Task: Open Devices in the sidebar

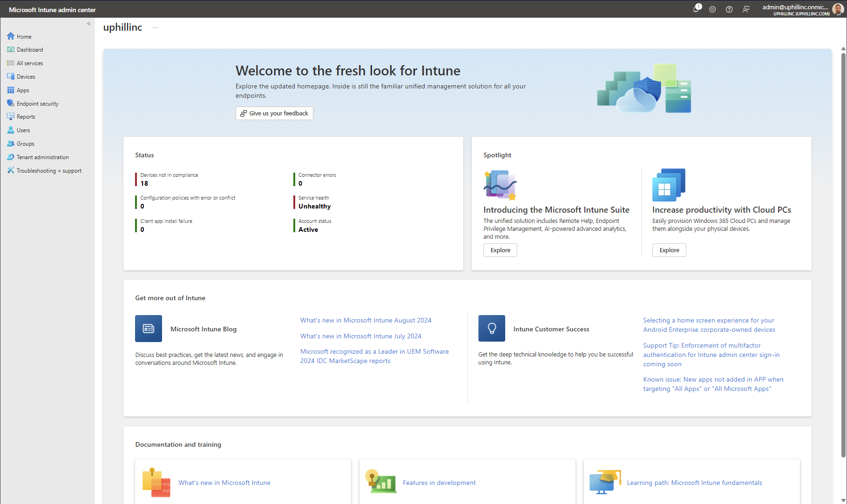Action: tap(26, 77)
